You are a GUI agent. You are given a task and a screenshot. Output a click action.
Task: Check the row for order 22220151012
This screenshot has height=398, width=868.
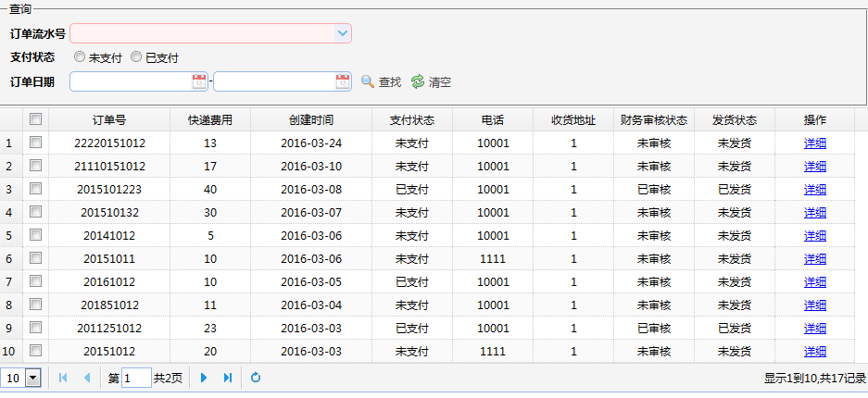(35, 143)
